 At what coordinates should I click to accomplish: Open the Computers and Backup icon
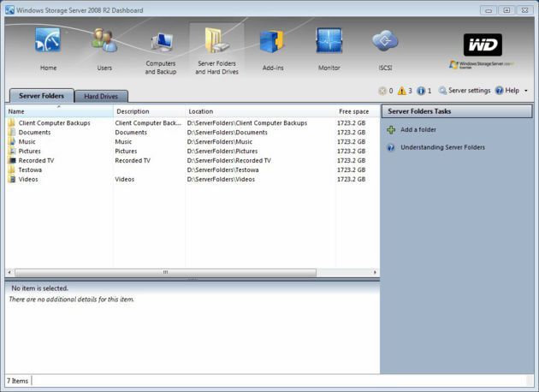coord(162,42)
